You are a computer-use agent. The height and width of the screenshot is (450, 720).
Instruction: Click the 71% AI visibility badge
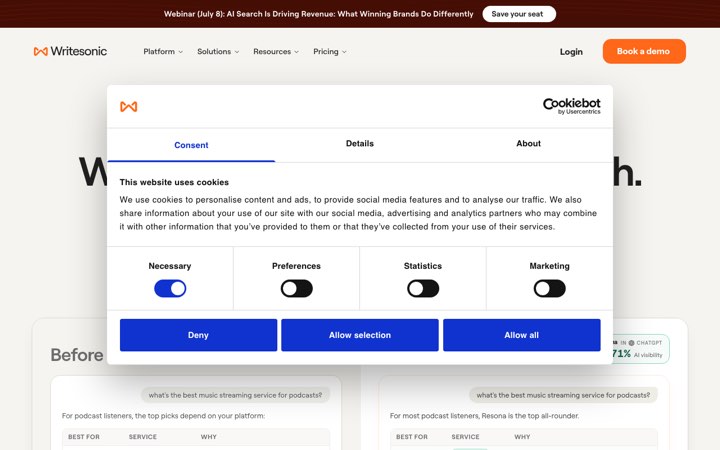[x=640, y=349]
